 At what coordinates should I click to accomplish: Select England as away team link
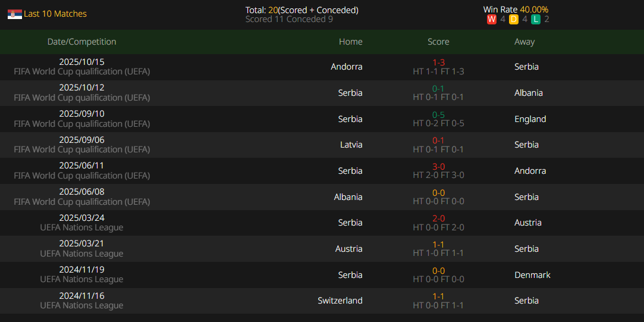(530, 119)
